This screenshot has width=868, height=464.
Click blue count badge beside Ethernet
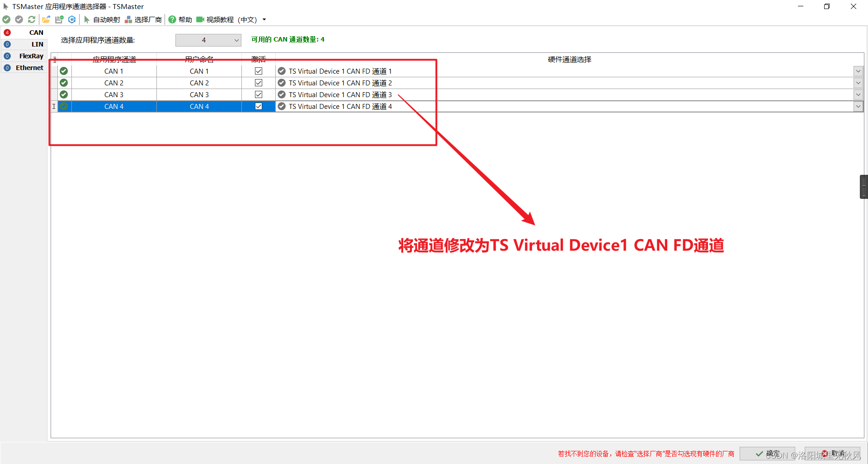[7, 68]
